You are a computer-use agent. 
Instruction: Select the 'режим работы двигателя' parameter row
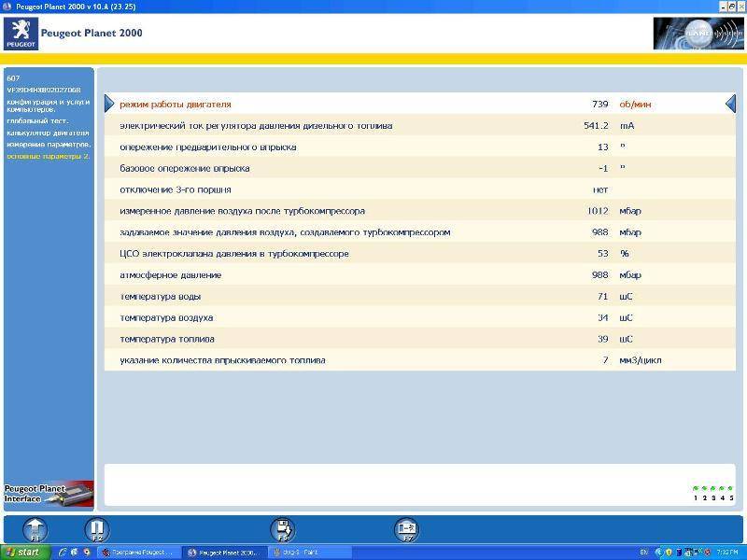pyautogui.click(x=175, y=105)
